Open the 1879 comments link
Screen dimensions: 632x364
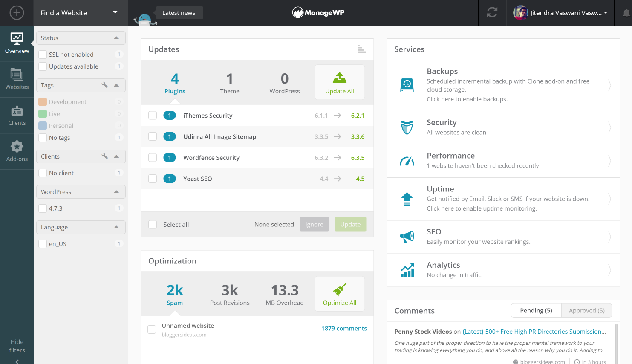344,328
